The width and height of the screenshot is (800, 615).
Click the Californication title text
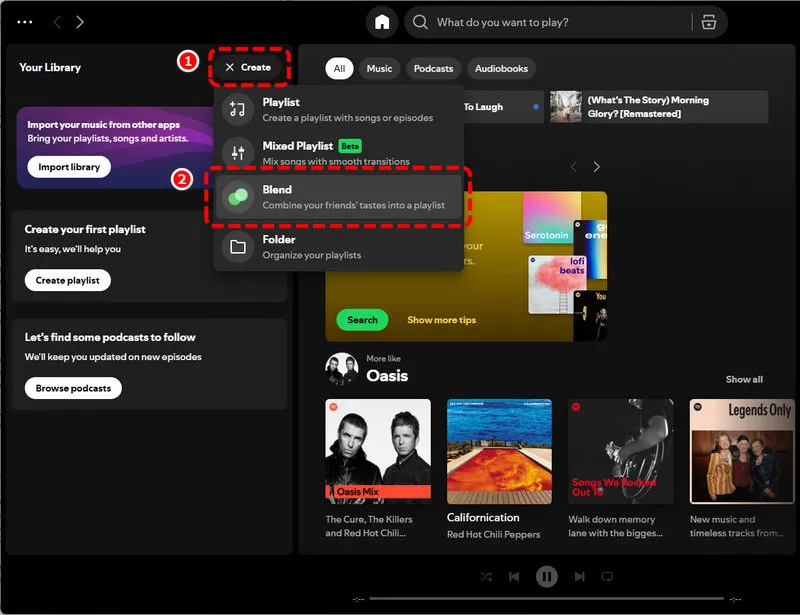483,518
